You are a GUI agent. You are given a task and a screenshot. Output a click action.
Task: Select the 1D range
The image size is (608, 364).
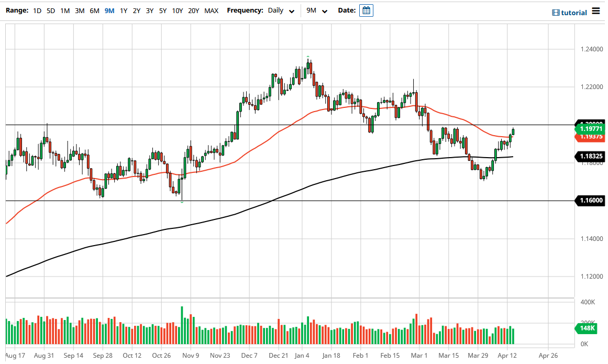37,11
